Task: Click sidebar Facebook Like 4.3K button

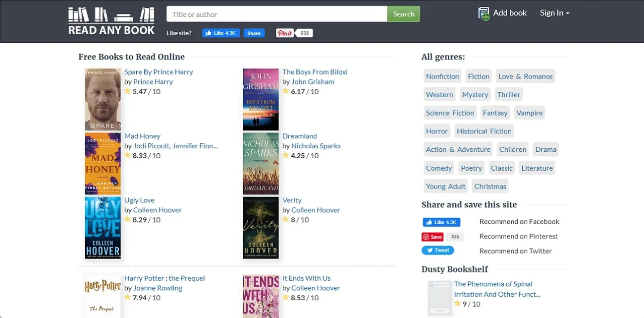Action: (441, 222)
